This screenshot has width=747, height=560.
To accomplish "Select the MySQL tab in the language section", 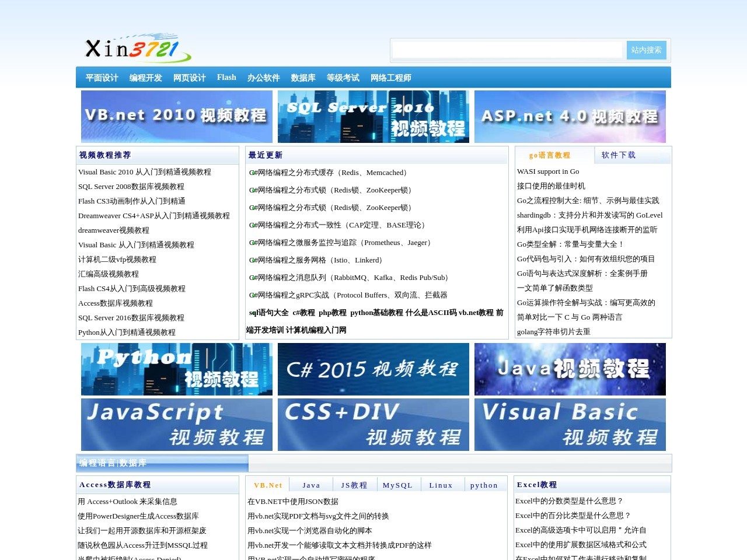I will point(397,485).
